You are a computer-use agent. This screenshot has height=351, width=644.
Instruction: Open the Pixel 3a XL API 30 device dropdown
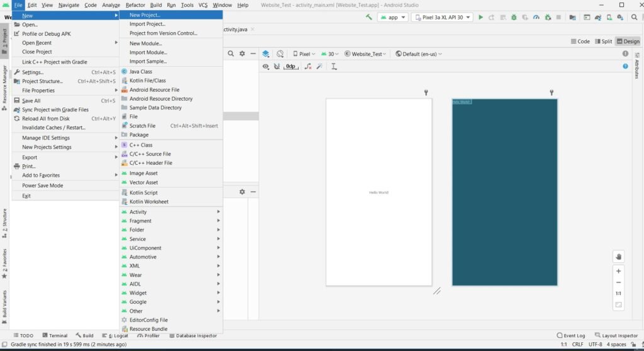point(442,17)
